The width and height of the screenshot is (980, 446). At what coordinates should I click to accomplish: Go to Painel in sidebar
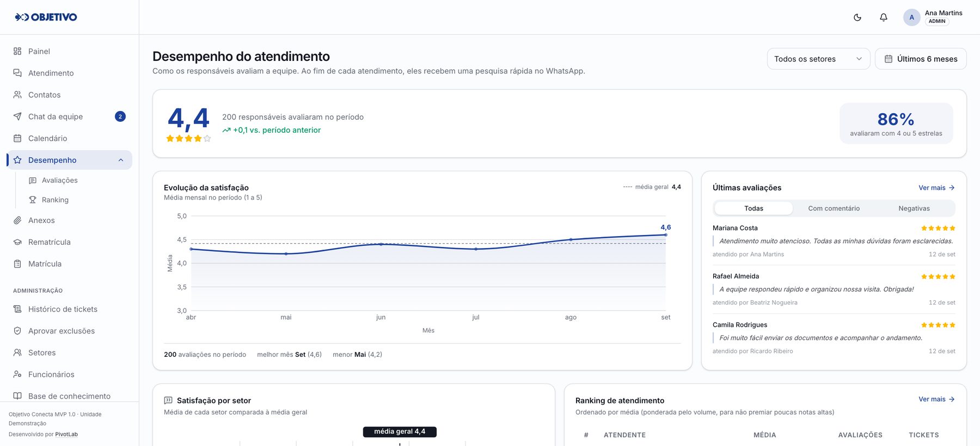click(69, 51)
